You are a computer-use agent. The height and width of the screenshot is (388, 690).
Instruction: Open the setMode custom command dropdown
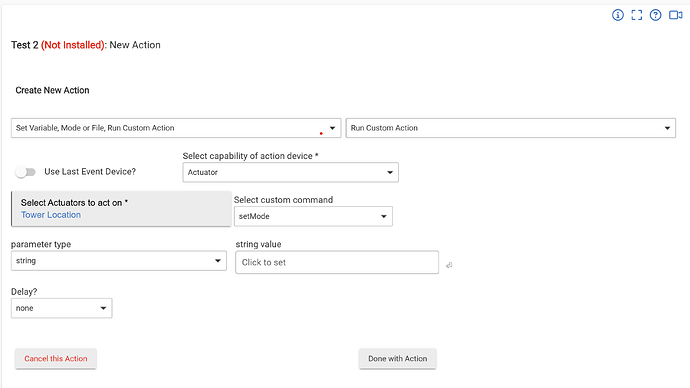(x=313, y=216)
